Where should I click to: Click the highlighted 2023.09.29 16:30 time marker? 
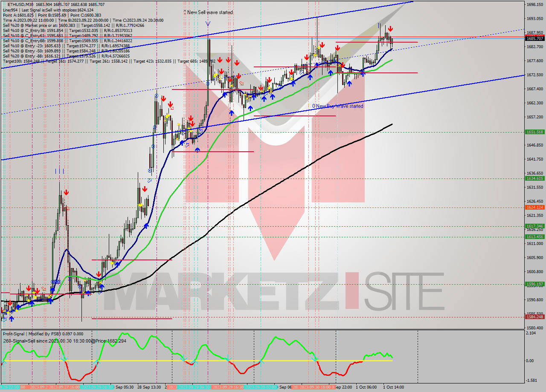228,387
